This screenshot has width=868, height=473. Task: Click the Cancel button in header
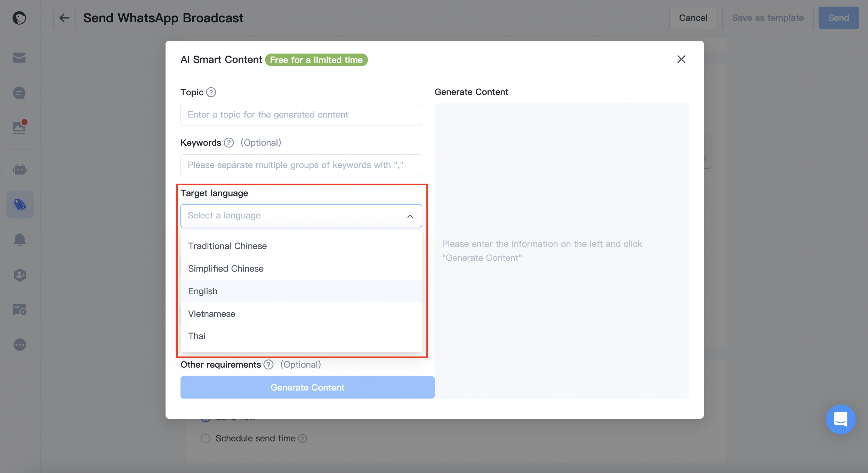click(693, 18)
